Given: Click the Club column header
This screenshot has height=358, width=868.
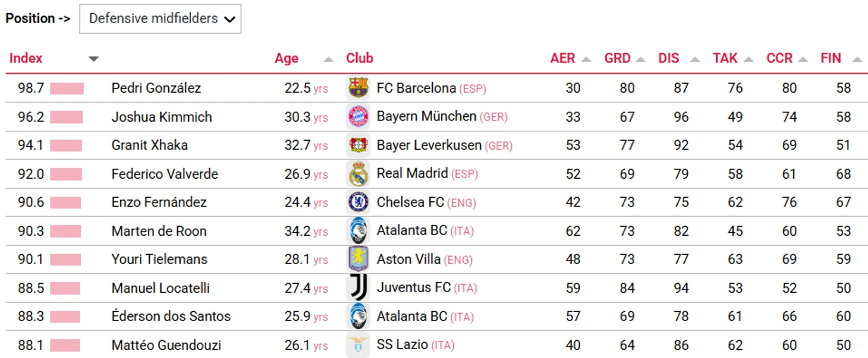Looking at the screenshot, I should click(360, 58).
